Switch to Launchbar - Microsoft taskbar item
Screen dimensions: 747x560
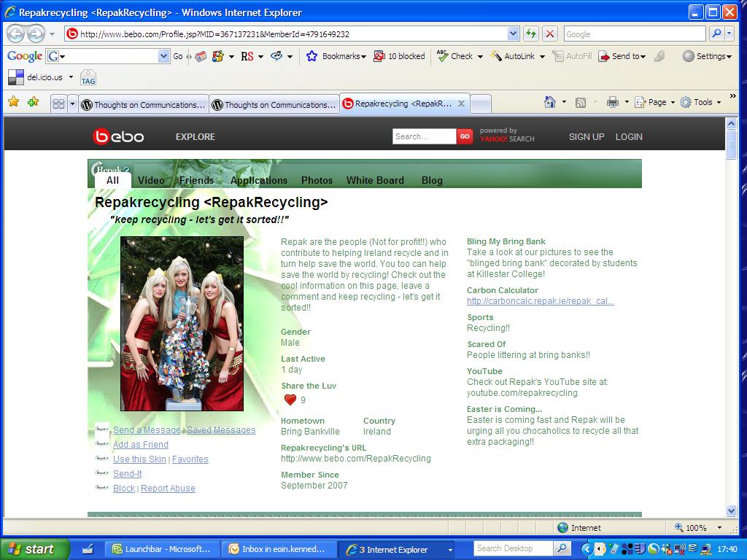coord(162,549)
